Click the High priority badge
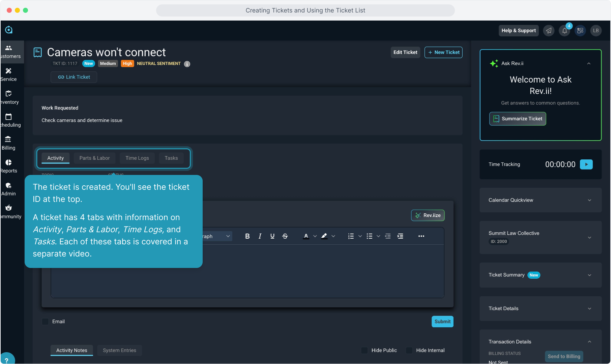This screenshot has width=611, height=364. coord(127,64)
